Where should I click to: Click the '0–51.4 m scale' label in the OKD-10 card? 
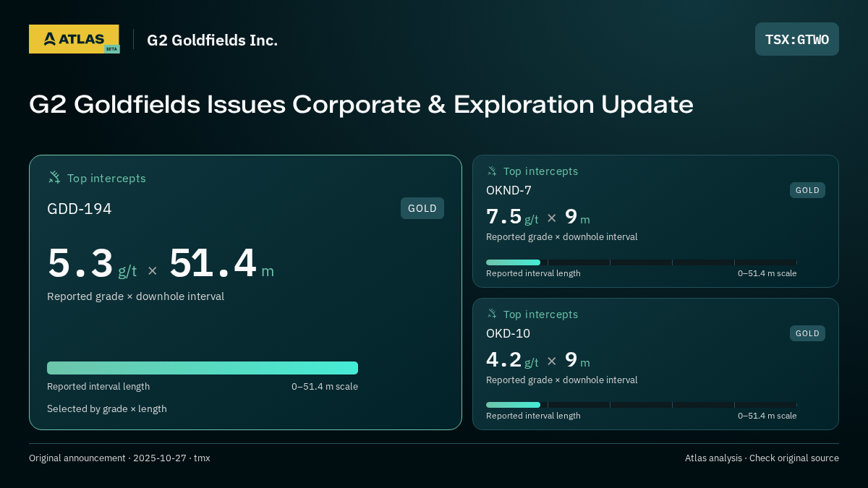(x=767, y=416)
